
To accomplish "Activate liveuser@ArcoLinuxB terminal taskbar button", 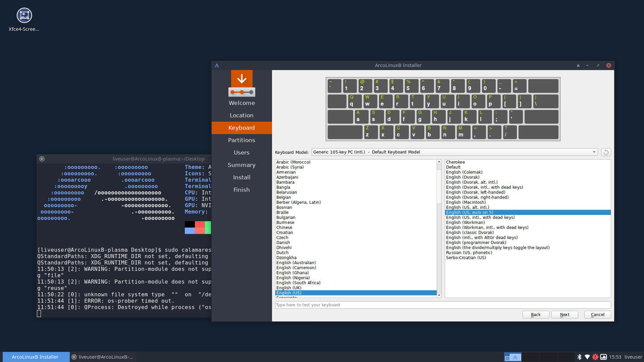I will (x=103, y=357).
